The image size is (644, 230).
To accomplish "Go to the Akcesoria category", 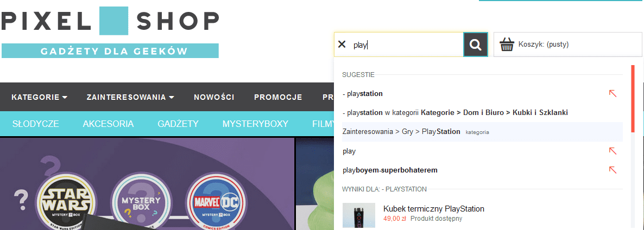I will click(108, 124).
